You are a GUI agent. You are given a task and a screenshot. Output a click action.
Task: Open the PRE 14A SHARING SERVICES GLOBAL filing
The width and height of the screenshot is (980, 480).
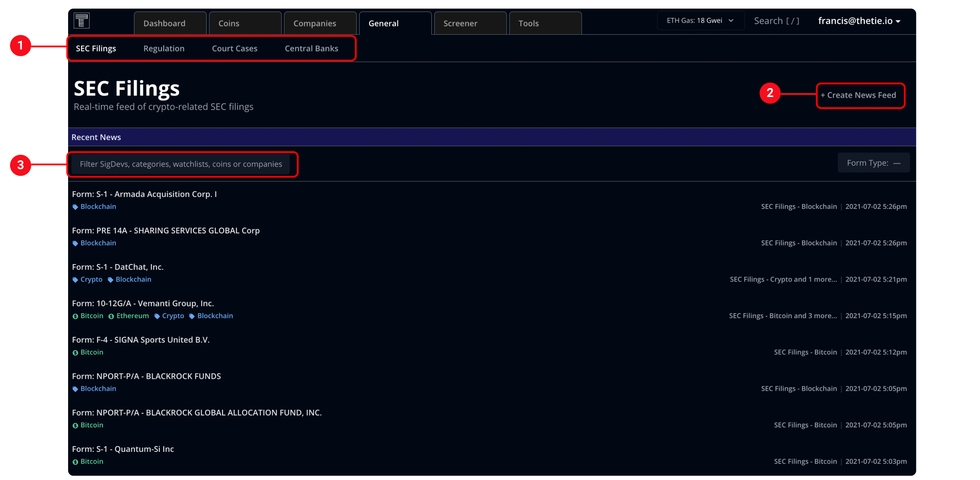coord(165,230)
